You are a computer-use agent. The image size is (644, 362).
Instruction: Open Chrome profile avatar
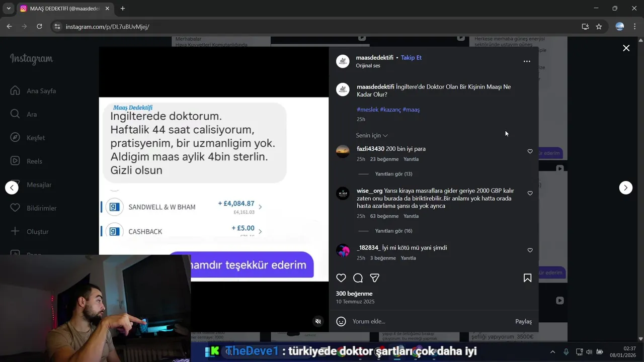[x=620, y=27]
